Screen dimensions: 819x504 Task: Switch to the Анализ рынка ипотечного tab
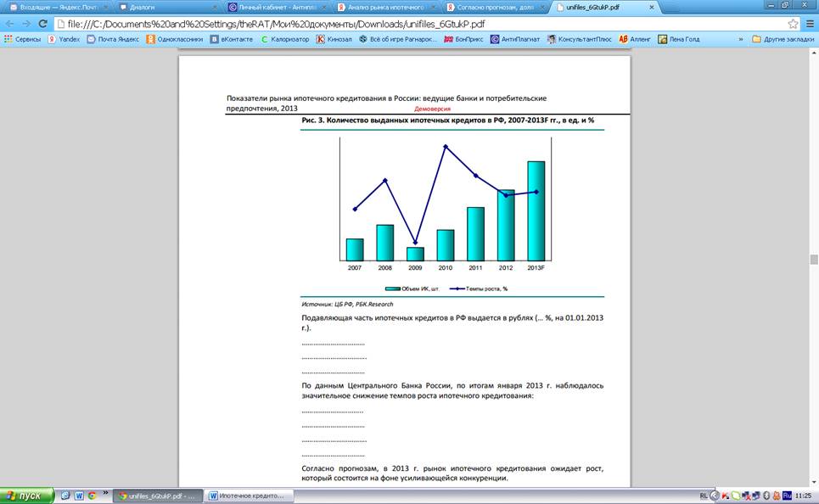[385, 8]
